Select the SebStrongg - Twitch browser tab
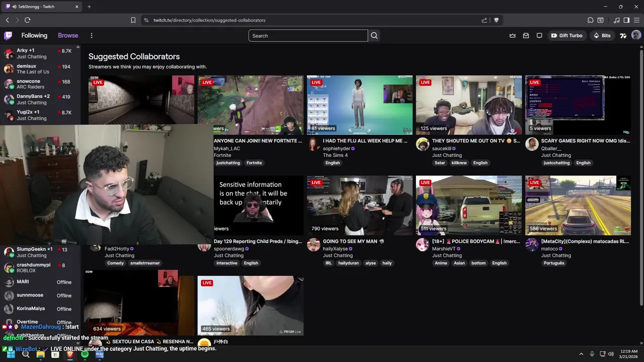The image size is (644, 362). (42, 7)
